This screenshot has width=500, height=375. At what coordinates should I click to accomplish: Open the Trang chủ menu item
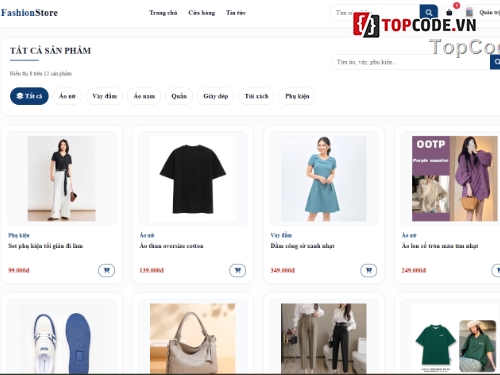163,13
